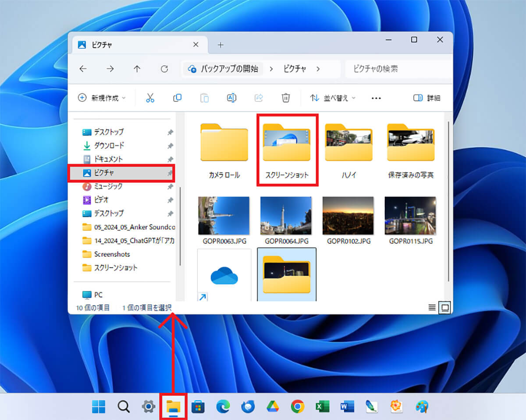Toggle pin next to ダウンロード
Screen dimensions: 526x420
[x=170, y=146]
